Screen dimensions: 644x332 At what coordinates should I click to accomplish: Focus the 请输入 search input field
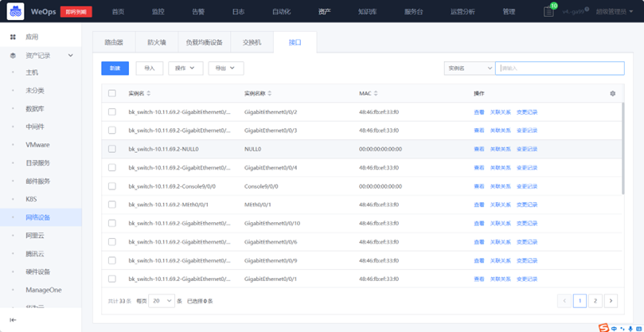point(560,68)
